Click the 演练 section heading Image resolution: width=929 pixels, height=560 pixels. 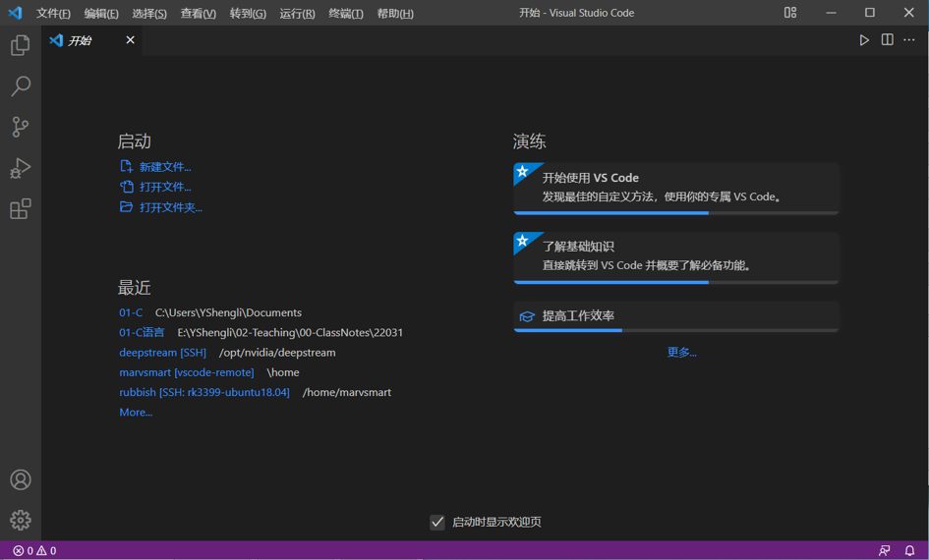pos(530,141)
